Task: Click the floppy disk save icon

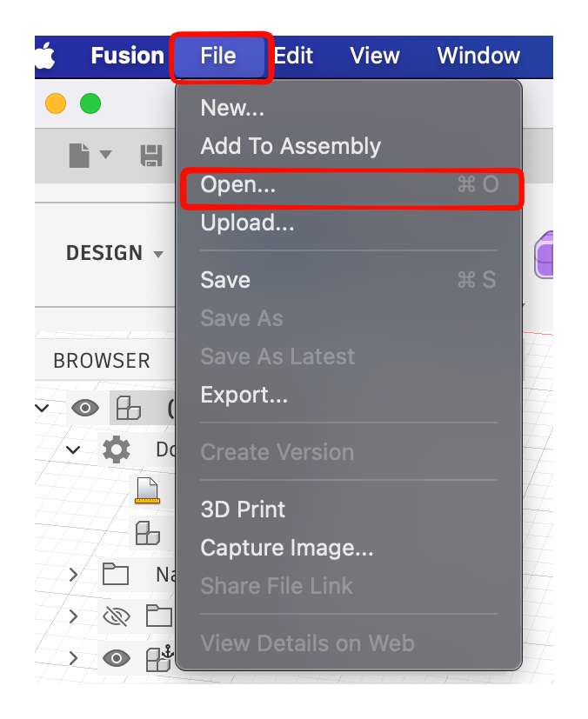Action: coord(151,156)
